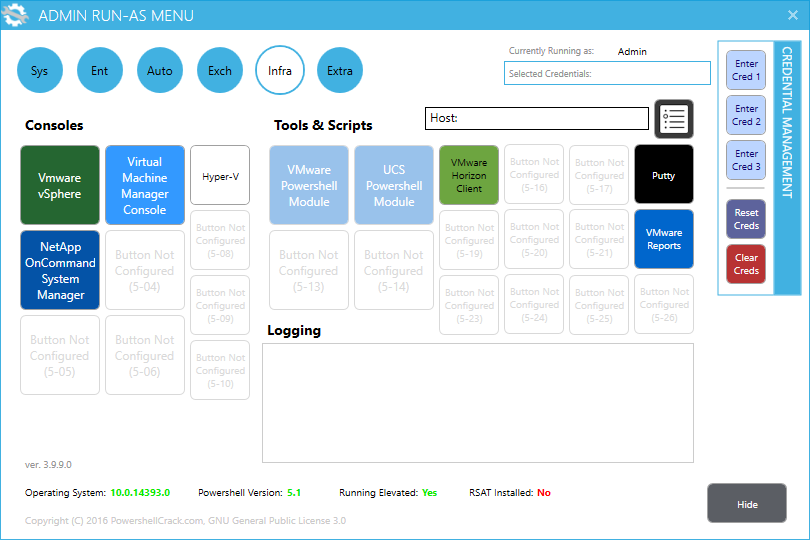This screenshot has width=810, height=540.
Task: Click the host list icon button
Action: [x=674, y=119]
